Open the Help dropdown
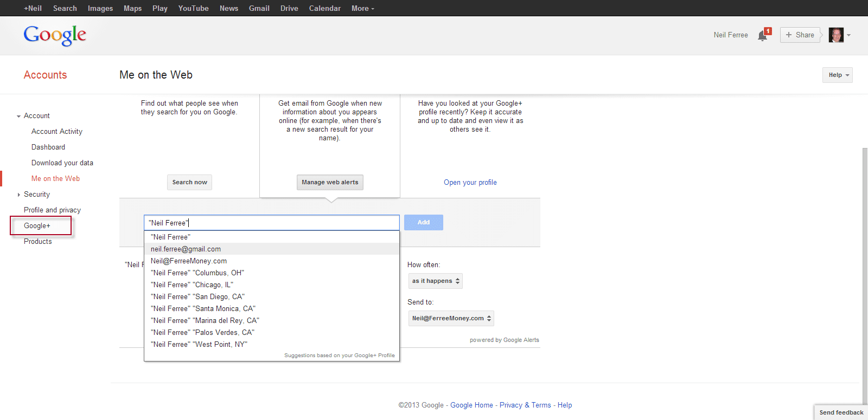This screenshot has height=420, width=868. click(838, 75)
